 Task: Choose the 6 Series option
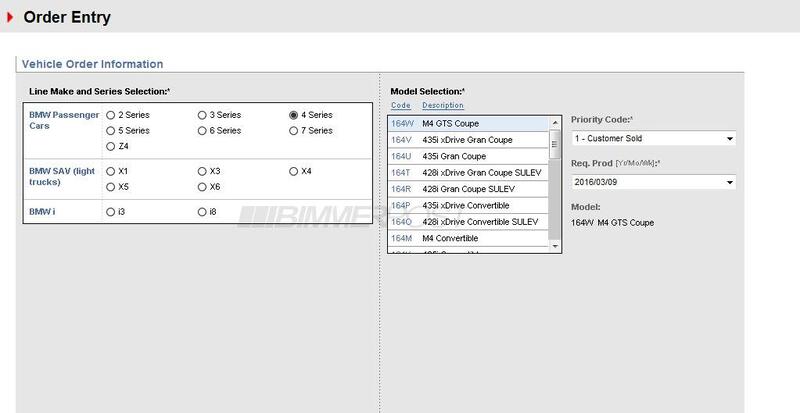tap(202, 131)
